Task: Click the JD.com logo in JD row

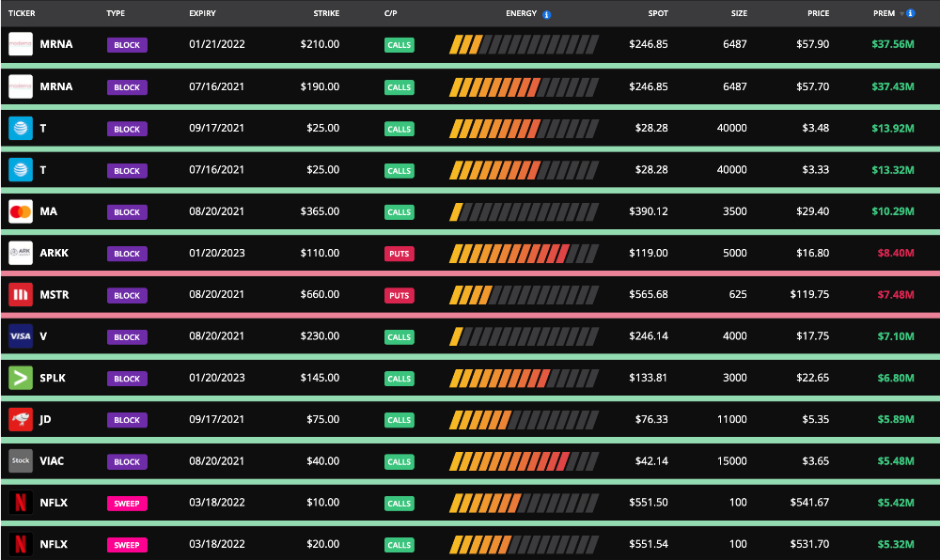Action: click(x=21, y=419)
